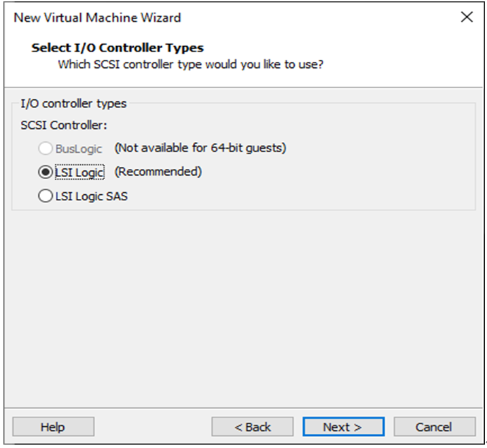Click the "SCSI Controller:" label
The width and height of the screenshot is (487, 448).
[64, 125]
